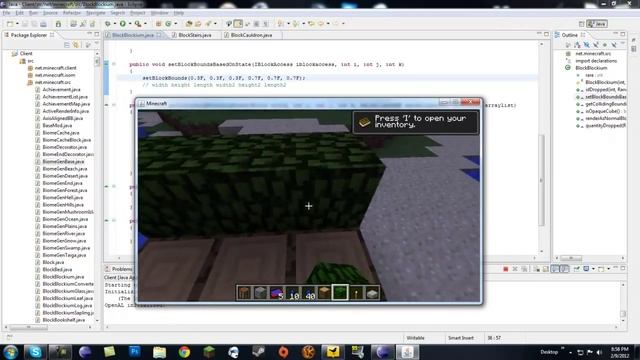Switch to BlockStairs.java editor tab
This screenshot has width=640, height=360.
[x=194, y=35]
